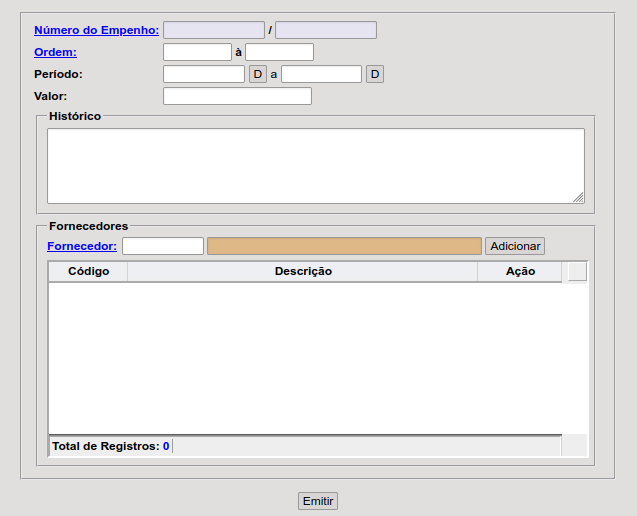
Task: Click the Número do Empenho link
Action: (x=96, y=30)
